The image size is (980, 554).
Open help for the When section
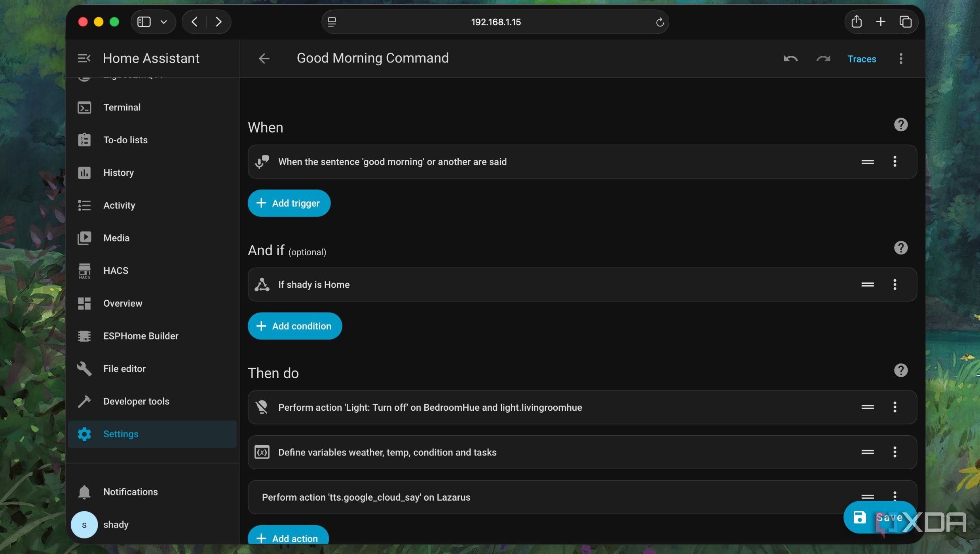[x=901, y=125]
